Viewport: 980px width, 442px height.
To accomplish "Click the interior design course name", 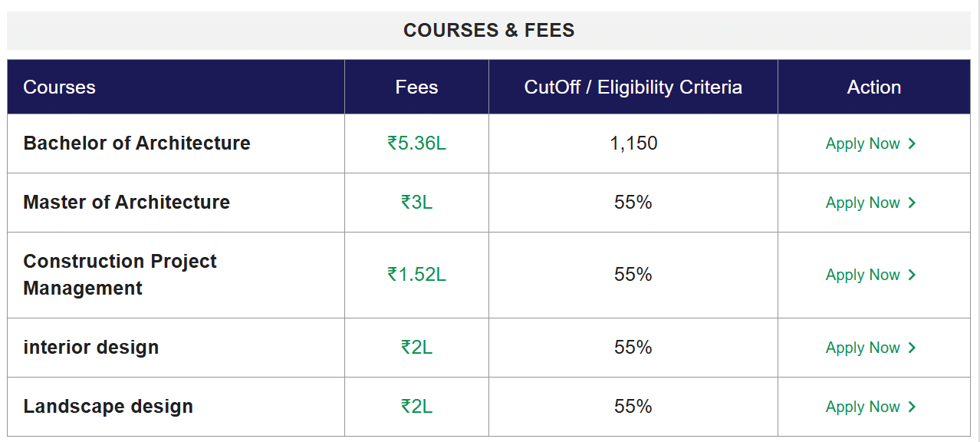I will coord(90,348).
